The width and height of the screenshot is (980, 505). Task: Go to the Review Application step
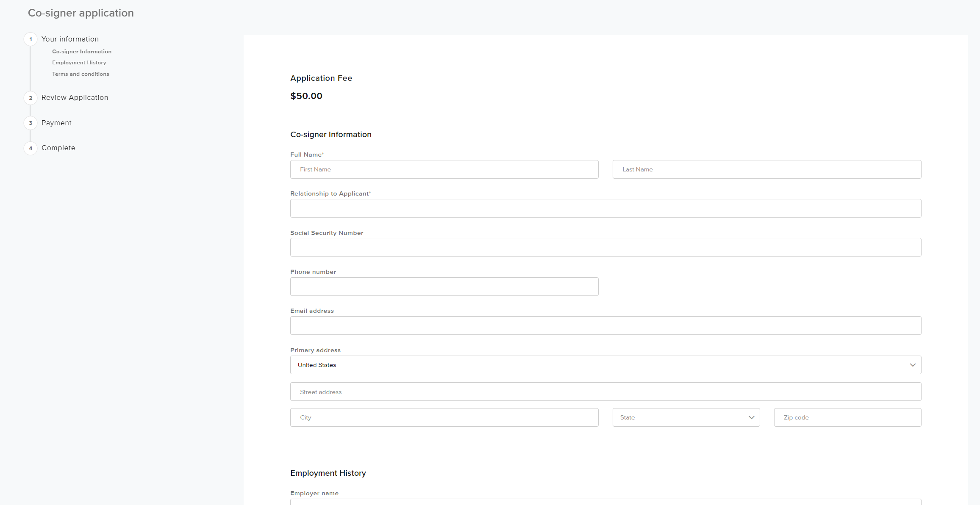point(75,97)
